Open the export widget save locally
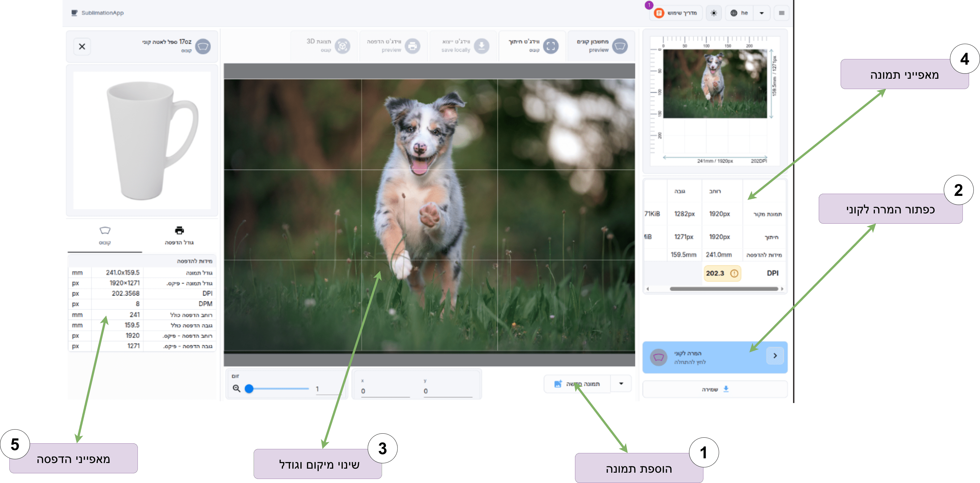980x483 pixels. click(x=463, y=46)
